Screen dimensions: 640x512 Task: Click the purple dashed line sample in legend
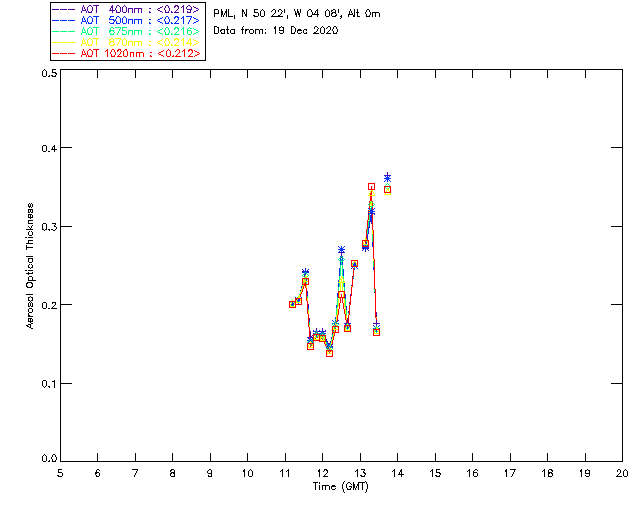coord(64,9)
